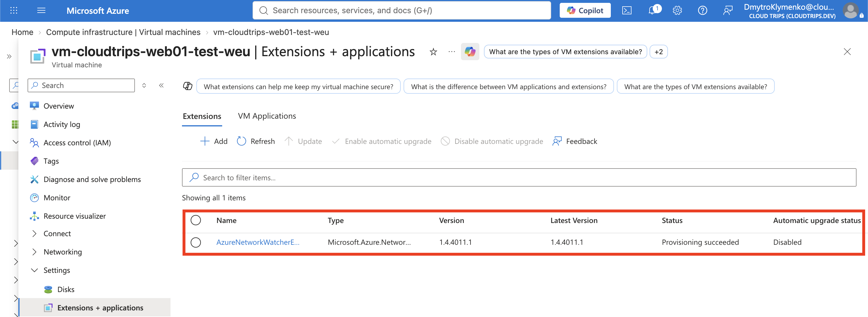Open the Copilot button in top bar
This screenshot has width=868, height=317.
tap(585, 10)
